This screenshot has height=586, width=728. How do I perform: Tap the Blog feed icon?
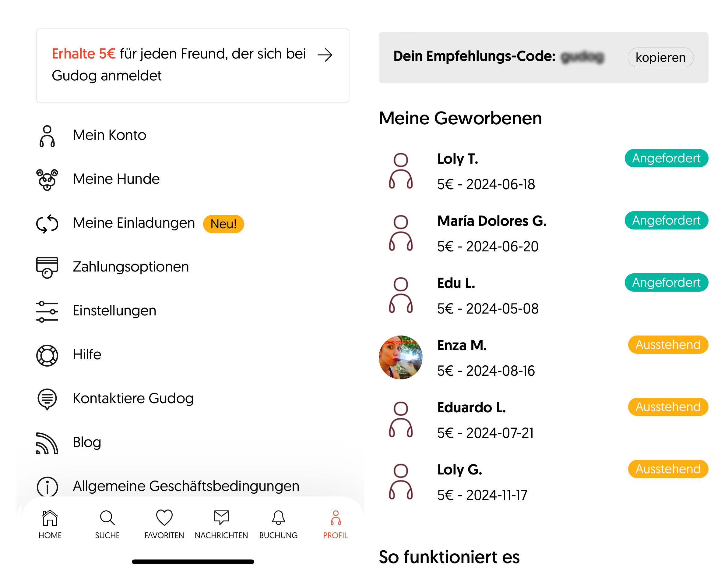[47, 443]
